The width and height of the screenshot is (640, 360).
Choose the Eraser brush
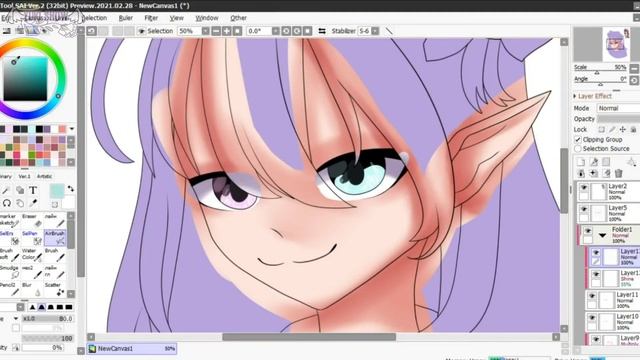pyautogui.click(x=32, y=220)
